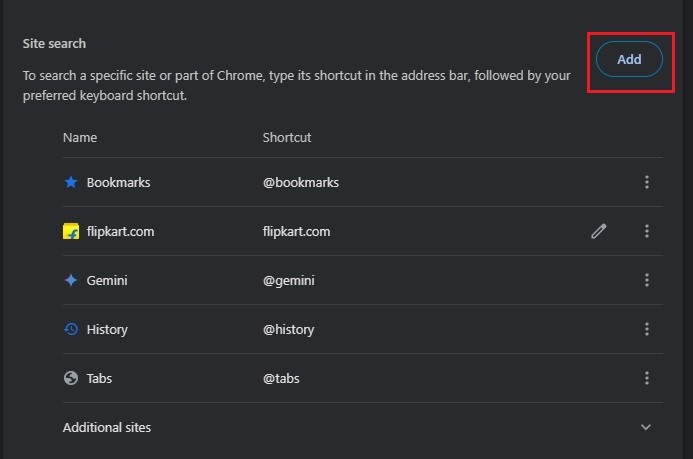Screen dimensions: 693x459
Task: Open the three-dot menu for flipkart.com
Action: pyautogui.click(x=647, y=231)
